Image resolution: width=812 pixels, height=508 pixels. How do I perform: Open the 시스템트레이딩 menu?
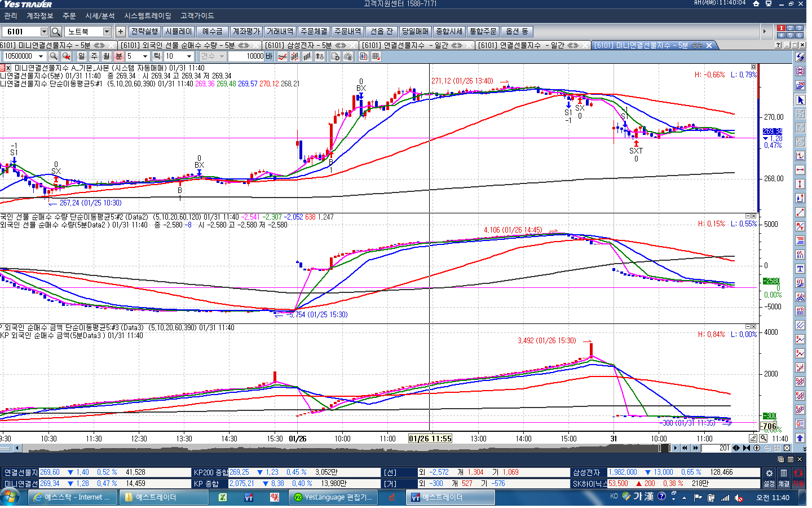pyautogui.click(x=148, y=16)
